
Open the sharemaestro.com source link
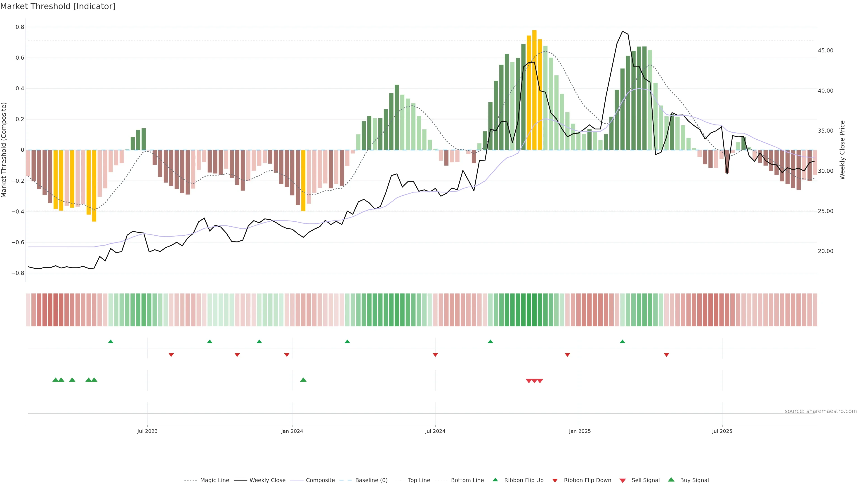tap(821, 411)
